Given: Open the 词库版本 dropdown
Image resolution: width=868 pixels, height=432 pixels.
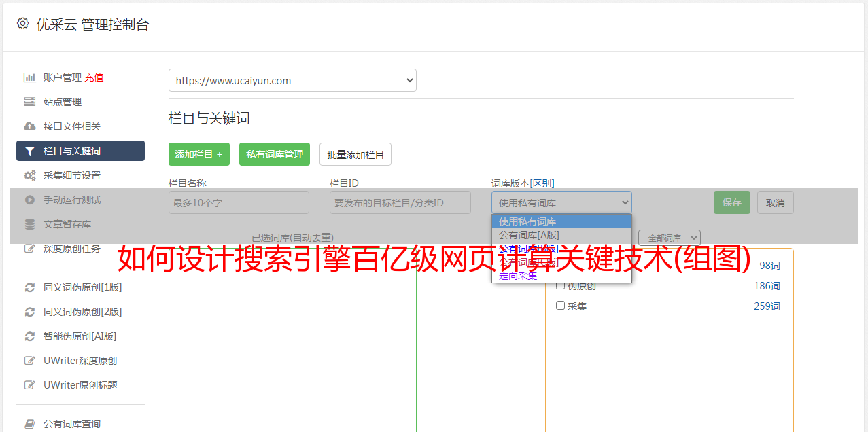Looking at the screenshot, I should (561, 202).
